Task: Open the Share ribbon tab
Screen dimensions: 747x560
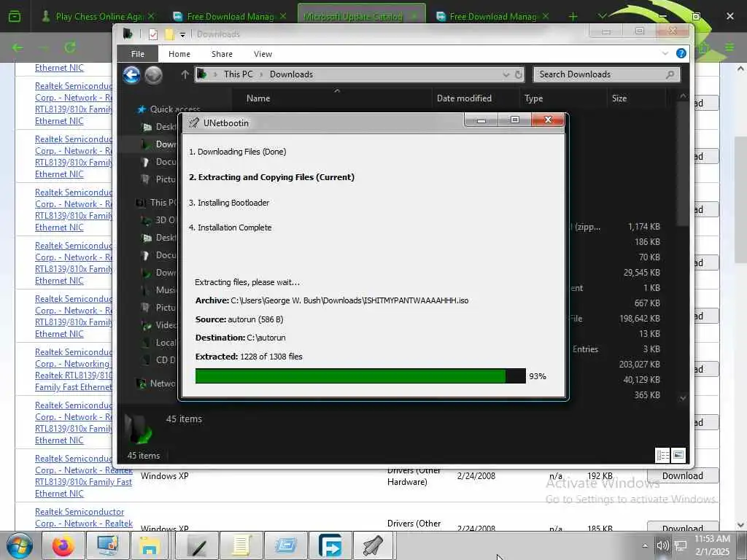Action: pyautogui.click(x=222, y=54)
